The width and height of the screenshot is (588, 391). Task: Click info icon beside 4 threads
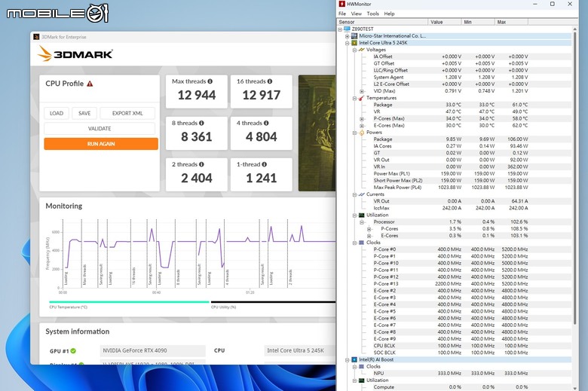click(x=266, y=123)
